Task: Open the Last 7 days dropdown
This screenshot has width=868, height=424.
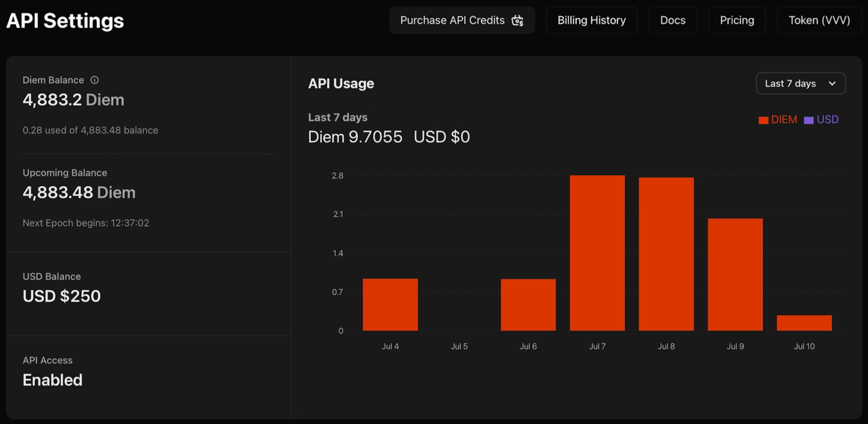Action: pyautogui.click(x=800, y=84)
